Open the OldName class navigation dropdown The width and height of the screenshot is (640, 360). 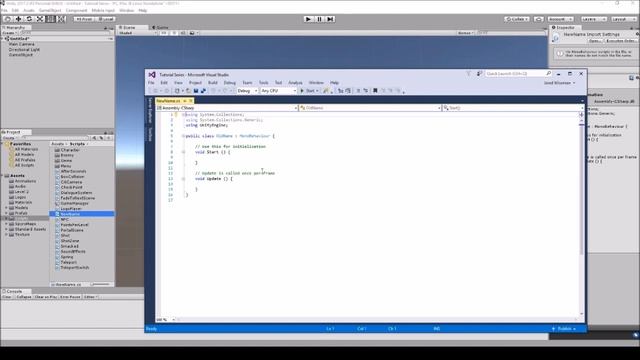tap(370, 108)
